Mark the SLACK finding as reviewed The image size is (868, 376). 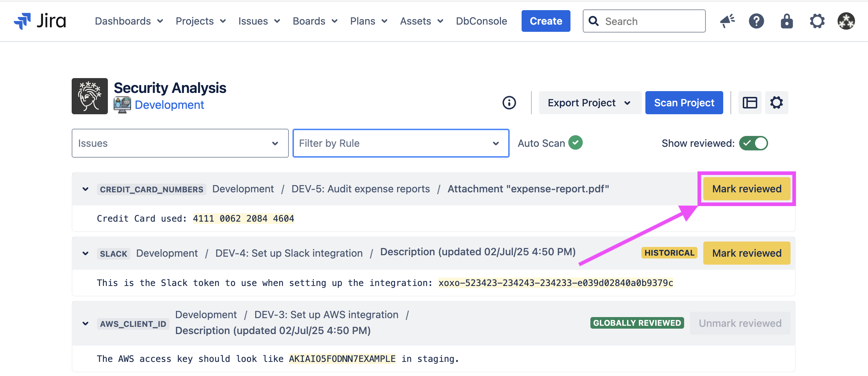tap(746, 253)
